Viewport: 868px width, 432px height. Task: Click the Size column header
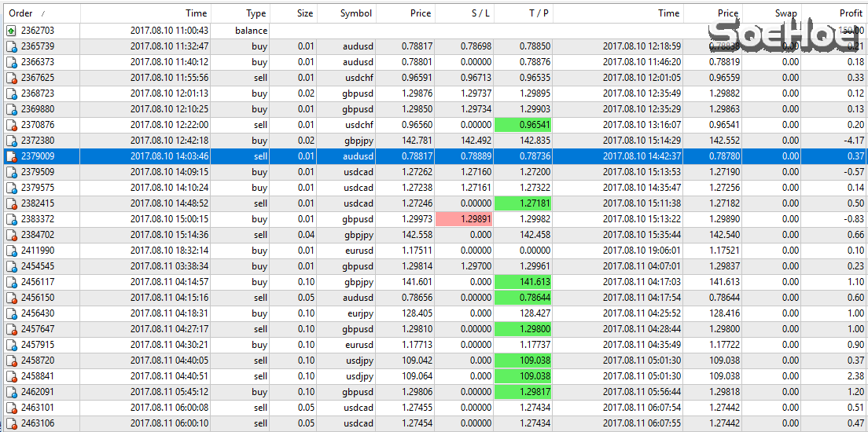coord(304,13)
